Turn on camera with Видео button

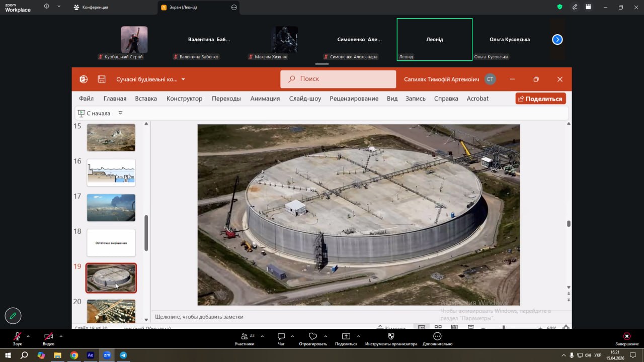tap(48, 336)
